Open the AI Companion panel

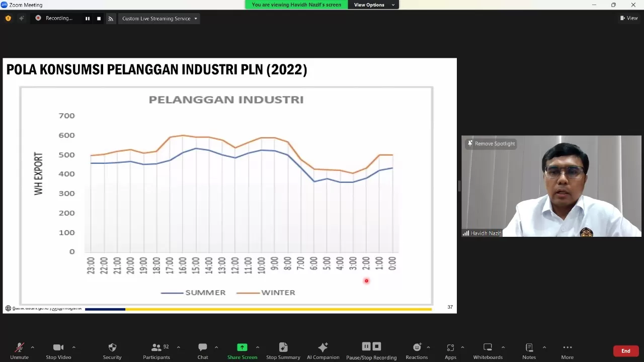click(x=323, y=350)
